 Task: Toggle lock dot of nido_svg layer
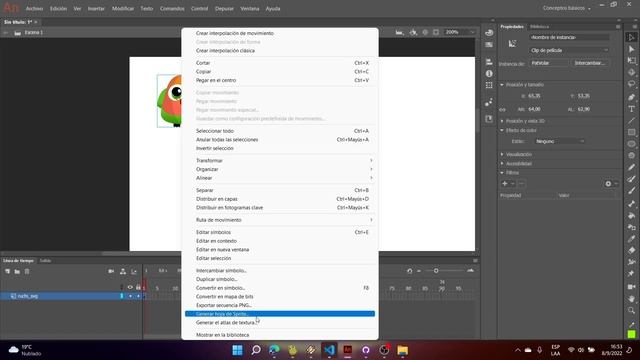138,296
